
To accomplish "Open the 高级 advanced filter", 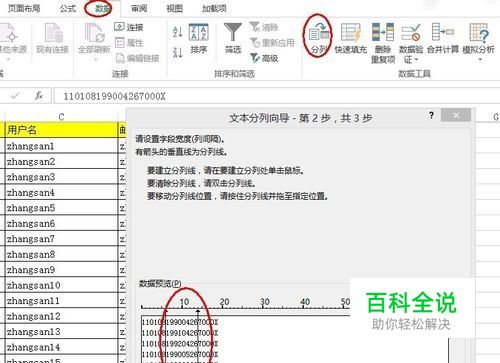I will click(264, 58).
